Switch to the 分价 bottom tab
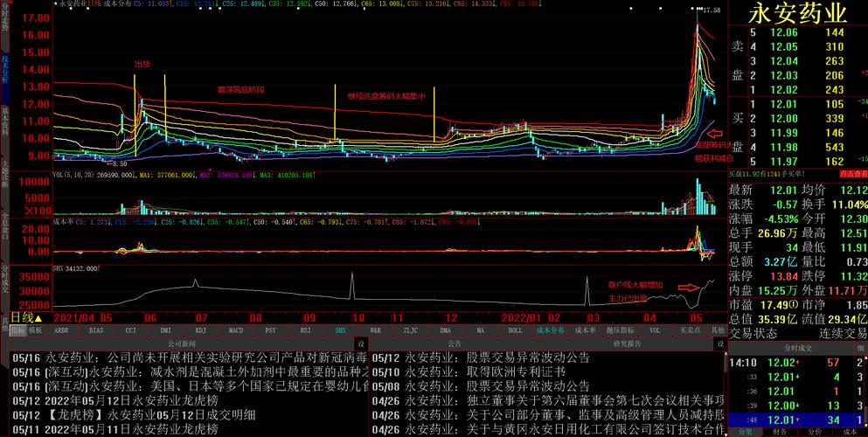The image size is (868, 437). tap(815, 432)
